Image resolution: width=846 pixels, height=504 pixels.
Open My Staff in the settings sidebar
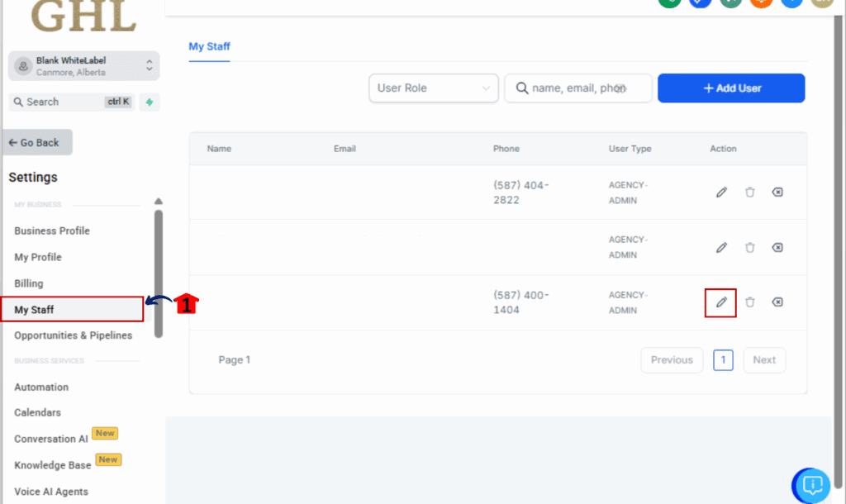tap(72, 310)
